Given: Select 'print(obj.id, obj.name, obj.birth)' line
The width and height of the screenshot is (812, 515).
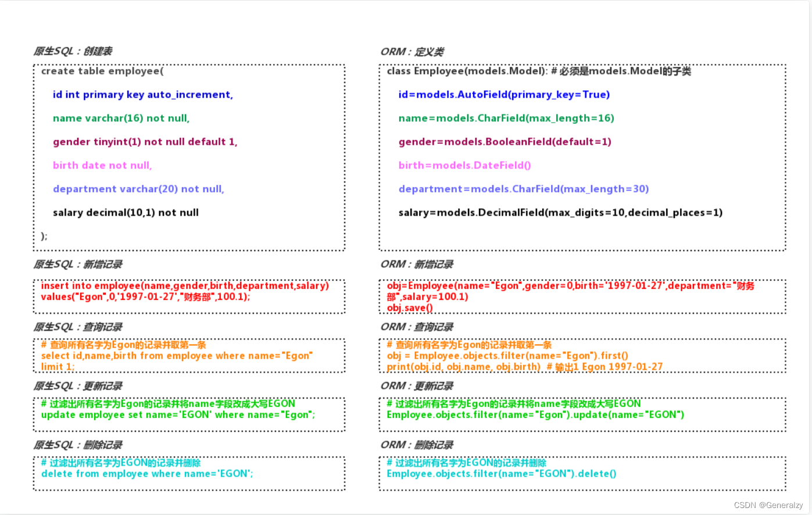Looking at the screenshot, I should (524, 367).
